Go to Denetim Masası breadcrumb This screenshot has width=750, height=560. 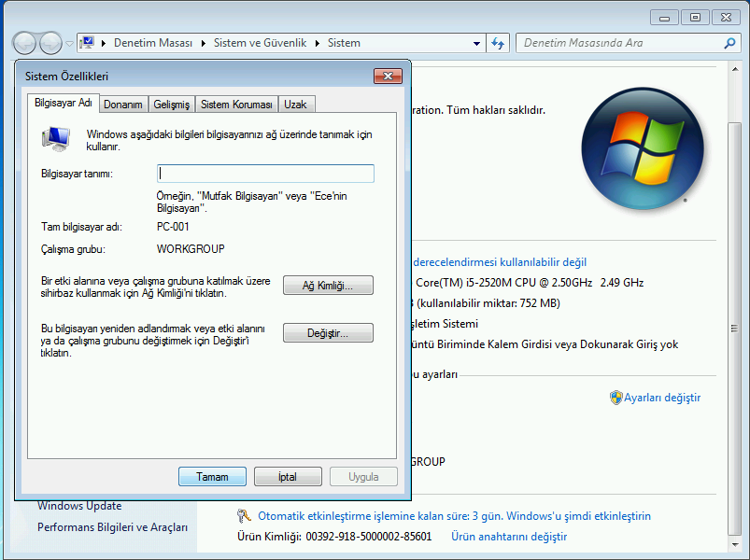153,43
